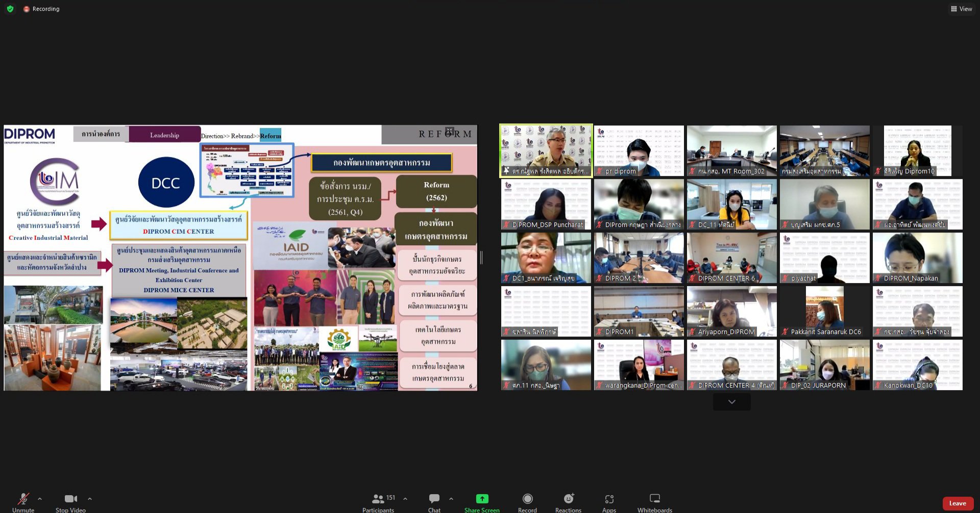The height and width of the screenshot is (513, 980).
Task: Select DC_11 participant video tile
Action: 732,204
